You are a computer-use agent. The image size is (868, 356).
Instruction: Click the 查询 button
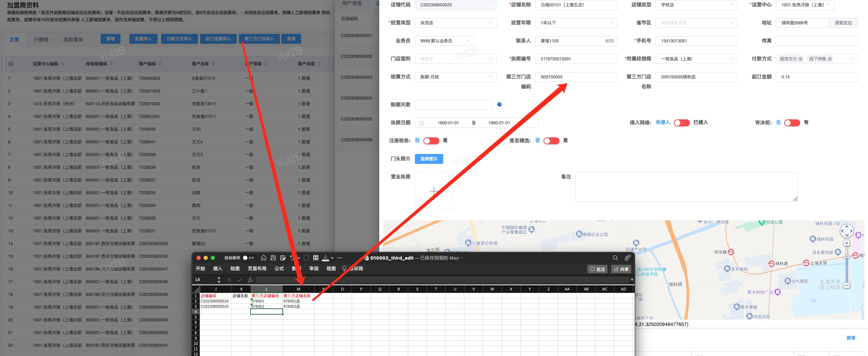(x=291, y=39)
